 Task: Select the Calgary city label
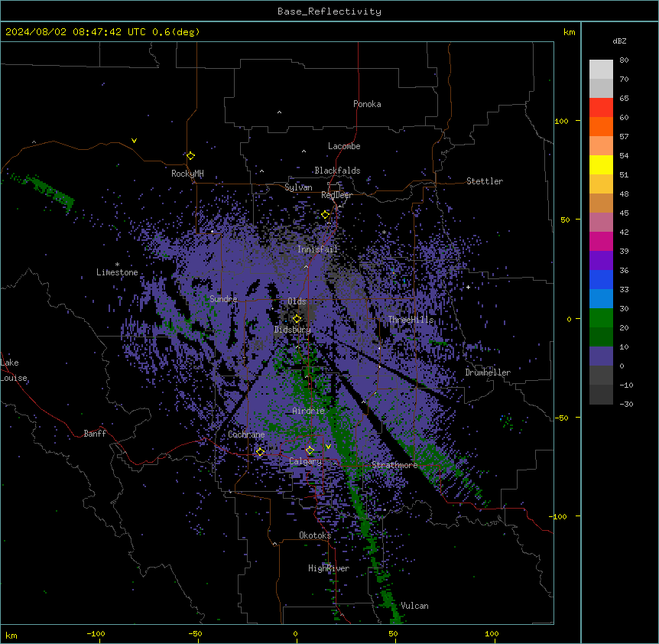(306, 461)
